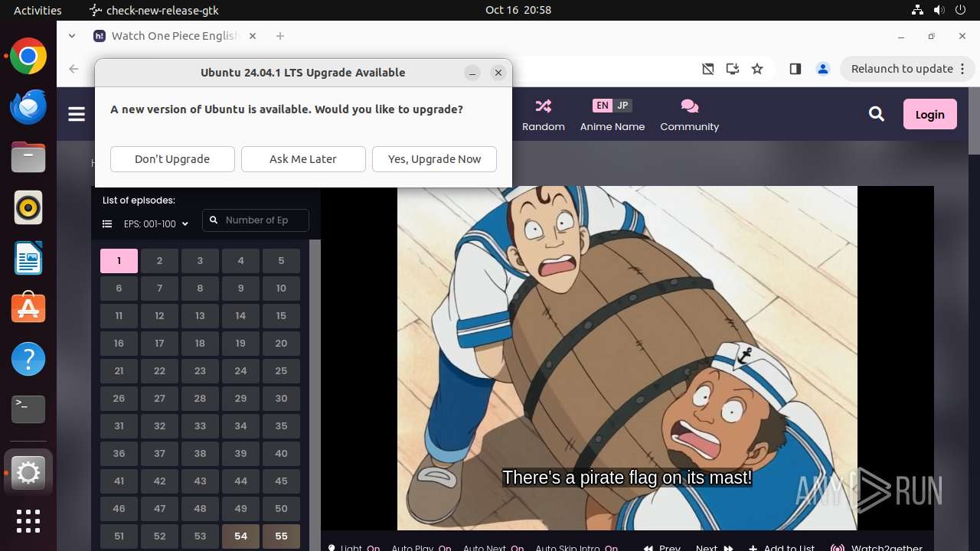This screenshot has width=980, height=551.
Task: Select episode 1
Action: 119,261
